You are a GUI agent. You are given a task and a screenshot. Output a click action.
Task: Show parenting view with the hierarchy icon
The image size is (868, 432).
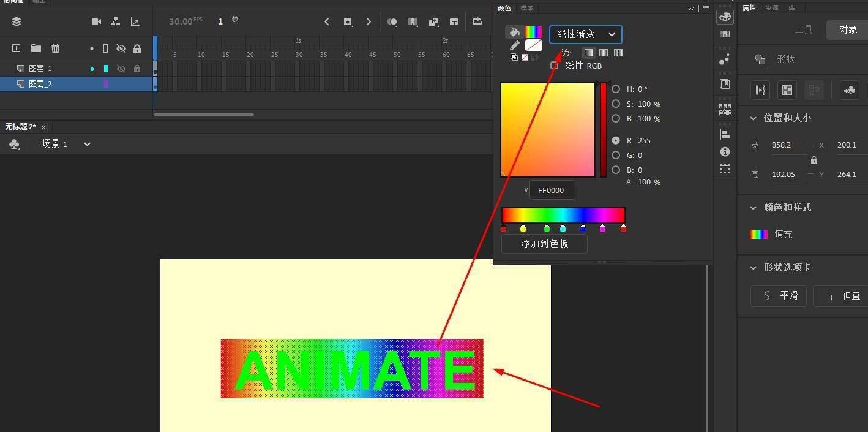(116, 21)
